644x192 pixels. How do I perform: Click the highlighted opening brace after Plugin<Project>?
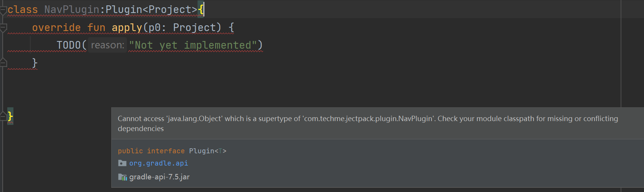pyautogui.click(x=201, y=10)
